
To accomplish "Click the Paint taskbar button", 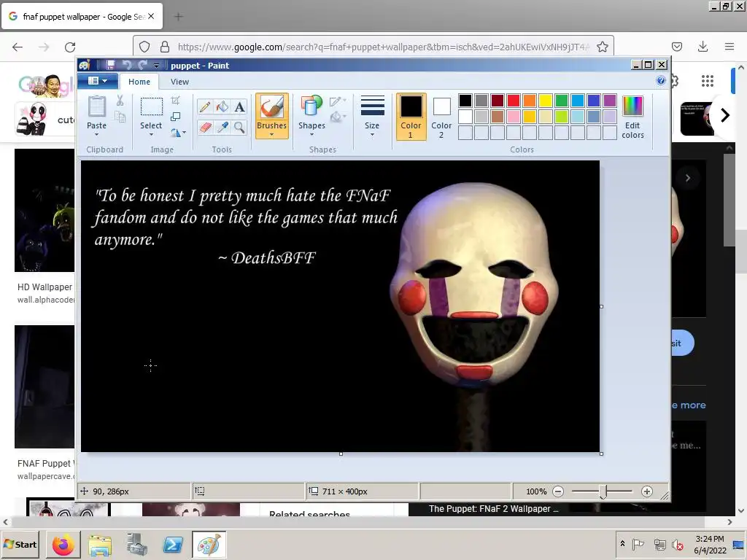I will point(209,544).
